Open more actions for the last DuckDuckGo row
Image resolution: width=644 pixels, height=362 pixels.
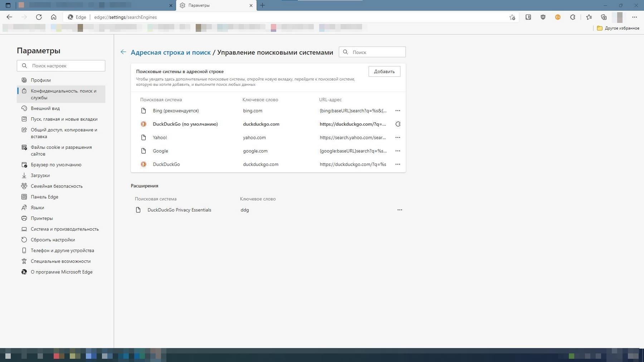coord(397,164)
